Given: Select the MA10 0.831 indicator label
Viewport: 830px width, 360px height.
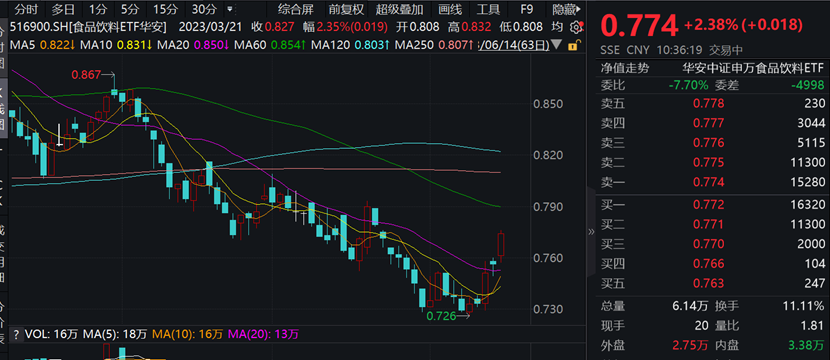Looking at the screenshot, I should pos(116,46).
